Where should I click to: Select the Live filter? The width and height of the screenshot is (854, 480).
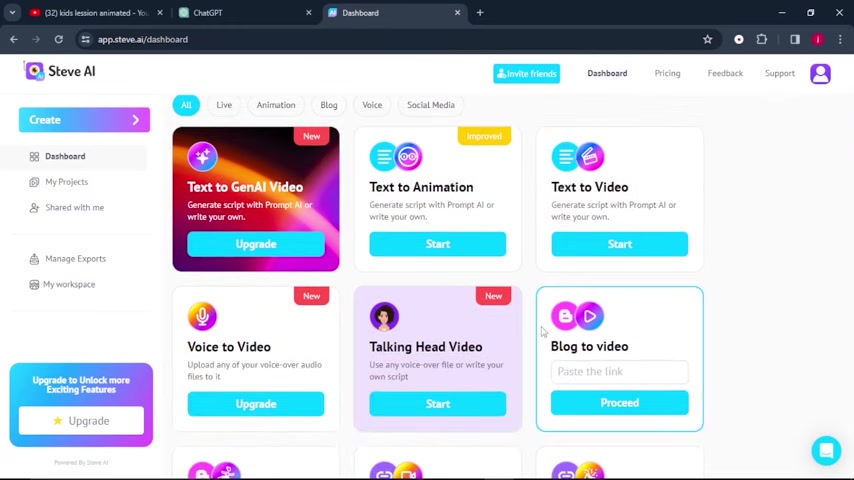click(224, 105)
